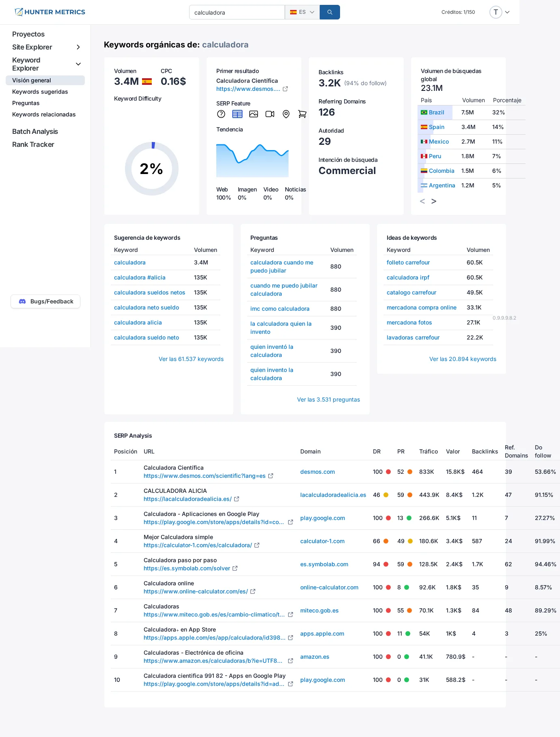
Task: Open desmos.com domain link
Action: tap(317, 472)
